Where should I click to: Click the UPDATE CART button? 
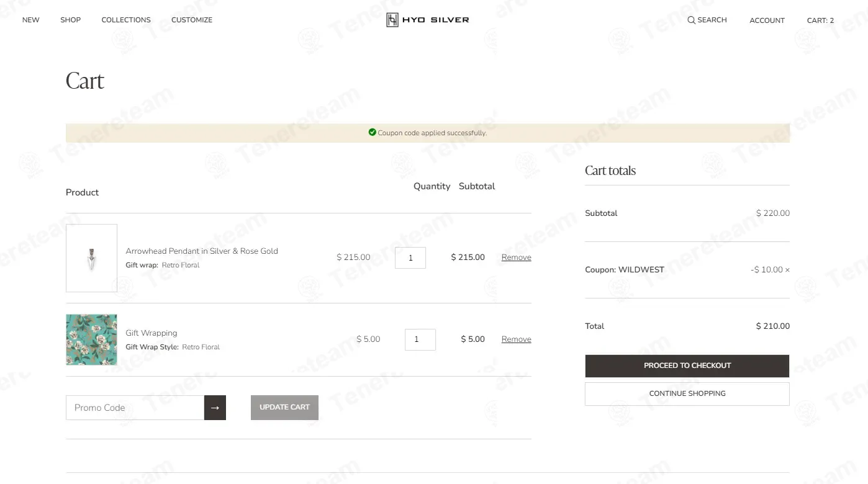pyautogui.click(x=284, y=408)
